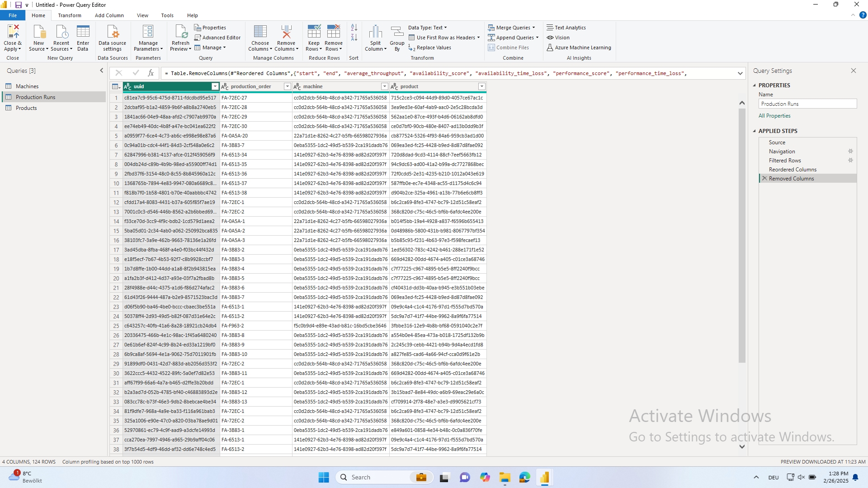Click the Windows Start button
Screen dimensions: 868x488
tap(324, 477)
